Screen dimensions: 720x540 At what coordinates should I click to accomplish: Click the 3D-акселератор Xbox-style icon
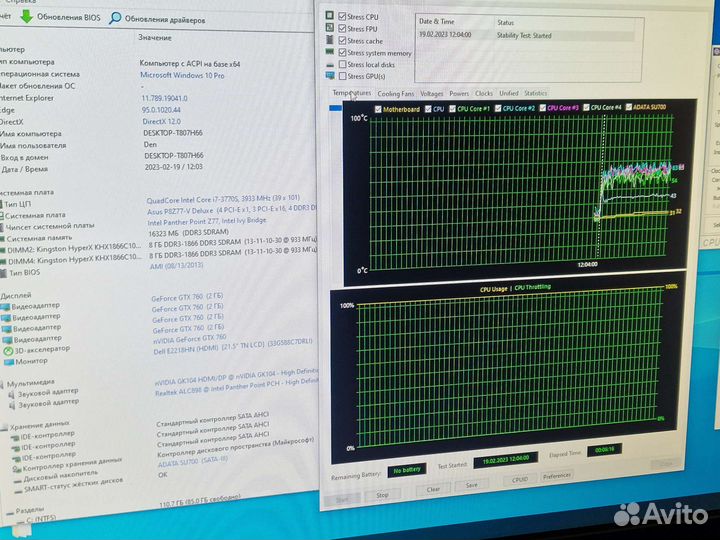[x=8, y=351]
